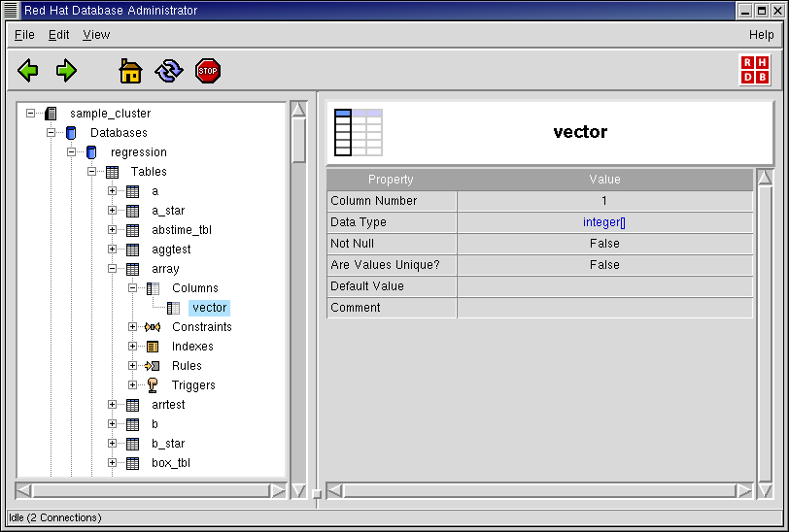The image size is (789, 532).
Task: Collapse the Columns node under array
Action: [132, 288]
